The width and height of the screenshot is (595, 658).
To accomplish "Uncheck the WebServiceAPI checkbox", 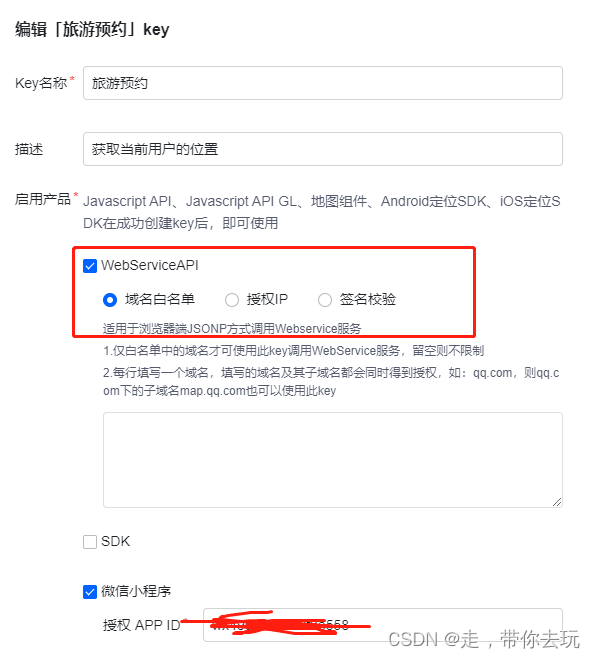I will [x=90, y=266].
